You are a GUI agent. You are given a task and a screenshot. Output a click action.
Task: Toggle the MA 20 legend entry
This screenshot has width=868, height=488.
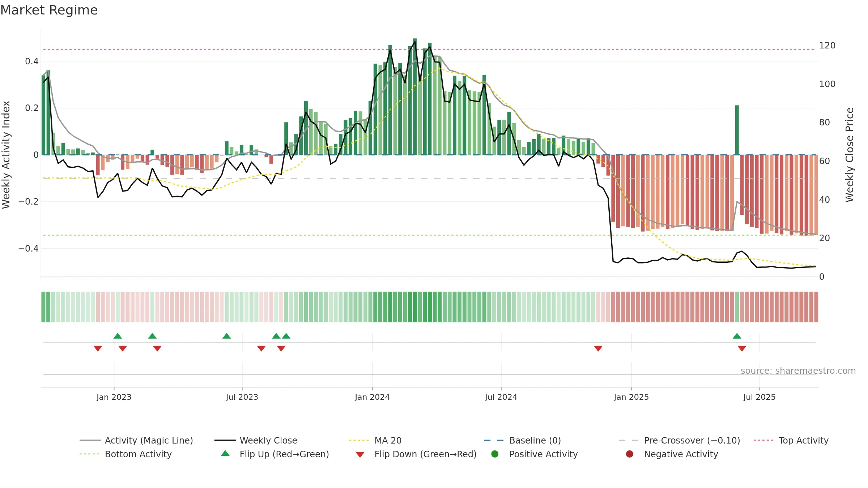click(375, 440)
